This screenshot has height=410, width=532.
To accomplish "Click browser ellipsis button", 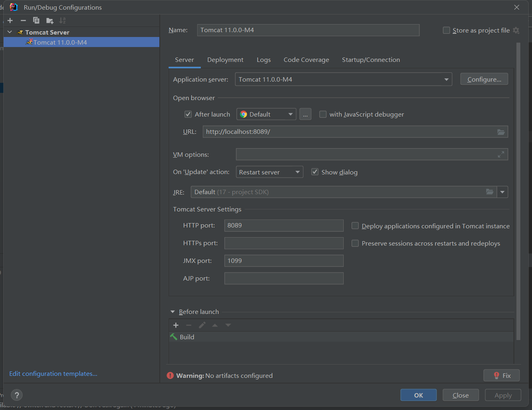I will click(305, 114).
